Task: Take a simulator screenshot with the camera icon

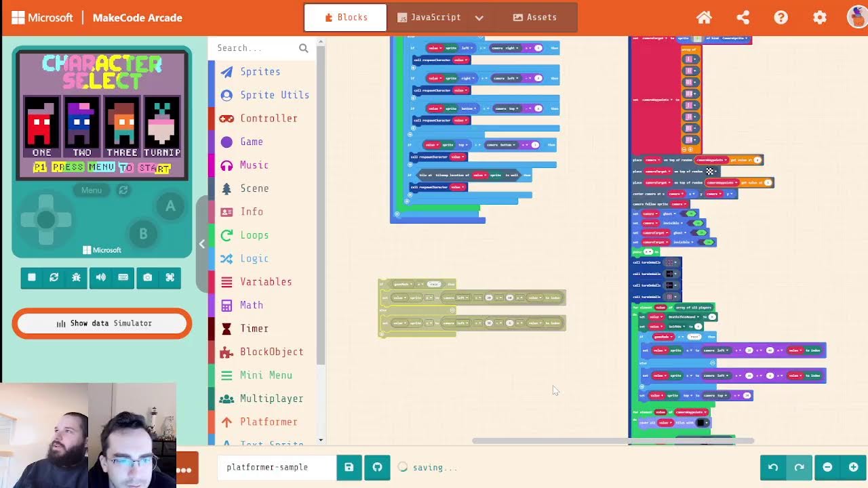Action: (147, 277)
